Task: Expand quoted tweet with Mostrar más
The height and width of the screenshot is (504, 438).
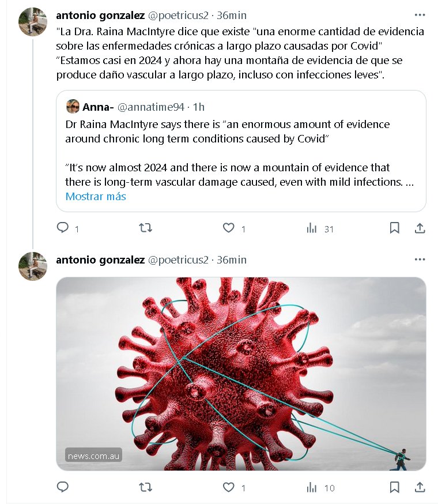Action: pyautogui.click(x=96, y=196)
